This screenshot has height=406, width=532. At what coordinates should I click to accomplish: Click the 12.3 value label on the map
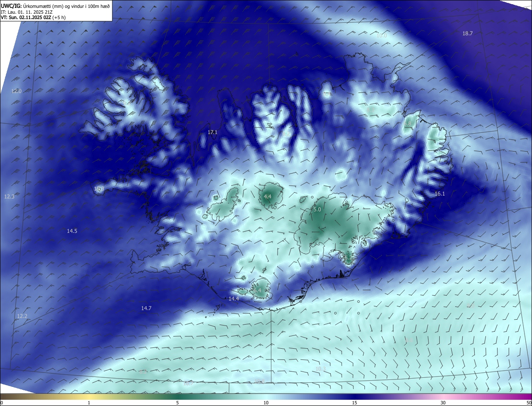pyautogui.click(x=9, y=196)
